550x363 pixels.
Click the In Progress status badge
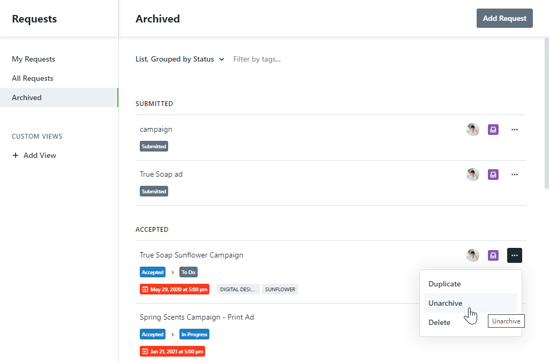(x=194, y=334)
